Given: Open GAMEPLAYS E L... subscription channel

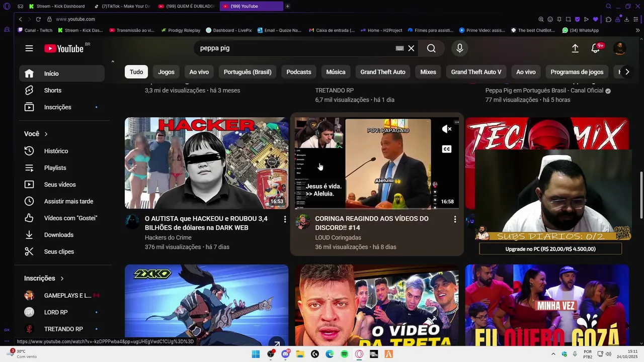Looking at the screenshot, I should (62, 296).
